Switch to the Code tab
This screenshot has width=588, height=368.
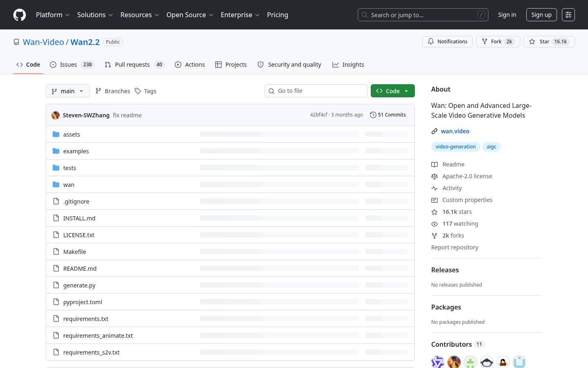coord(28,65)
